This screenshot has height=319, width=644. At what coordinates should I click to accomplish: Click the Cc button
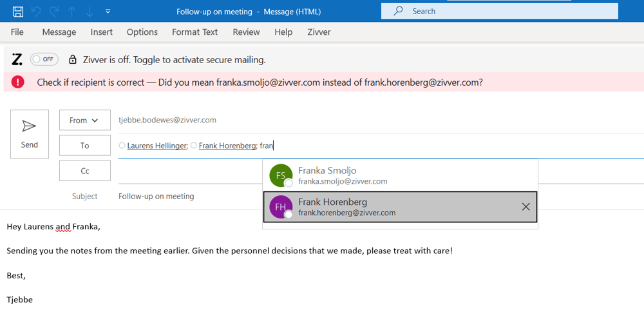click(85, 171)
